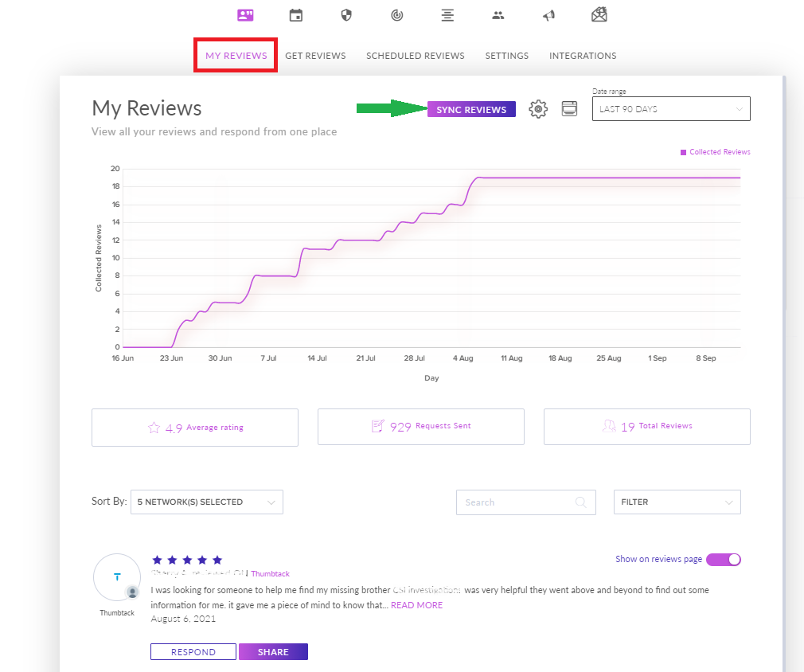Open the people group icon
The width and height of the screenshot is (804, 672).
[x=498, y=14]
